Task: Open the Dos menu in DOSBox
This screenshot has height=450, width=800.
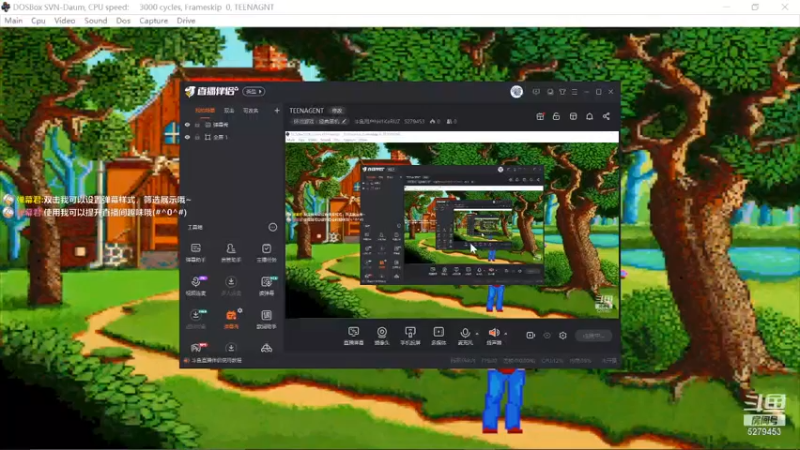Action: 123,20
